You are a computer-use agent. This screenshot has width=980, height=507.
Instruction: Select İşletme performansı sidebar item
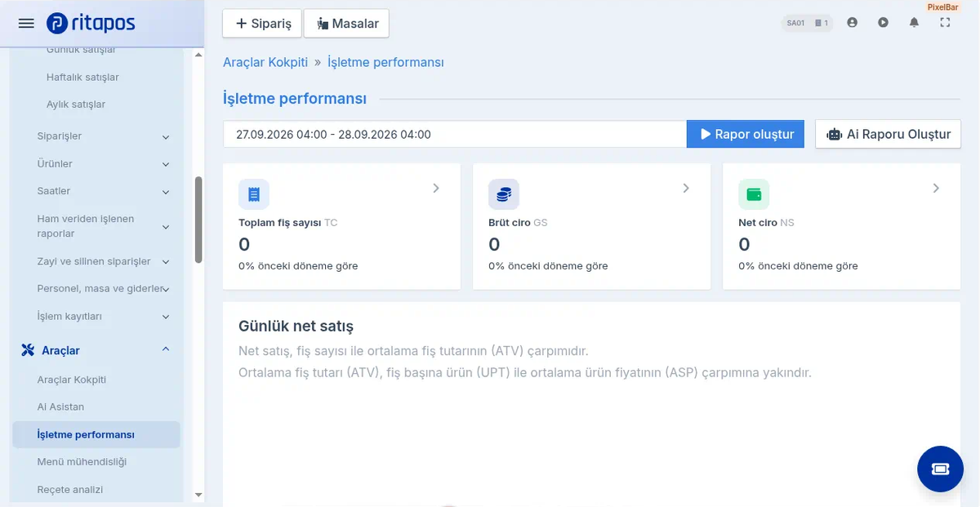coord(96,434)
